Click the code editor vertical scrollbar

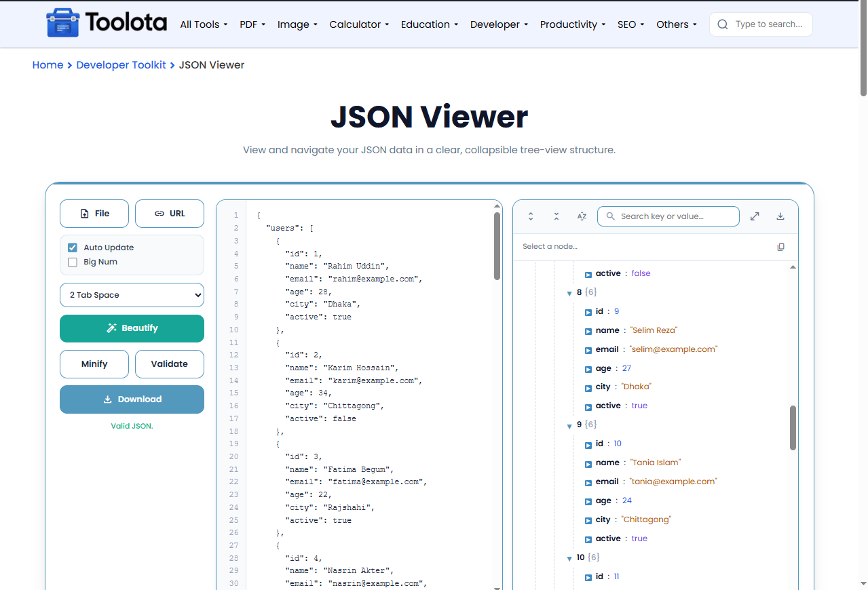tap(497, 245)
